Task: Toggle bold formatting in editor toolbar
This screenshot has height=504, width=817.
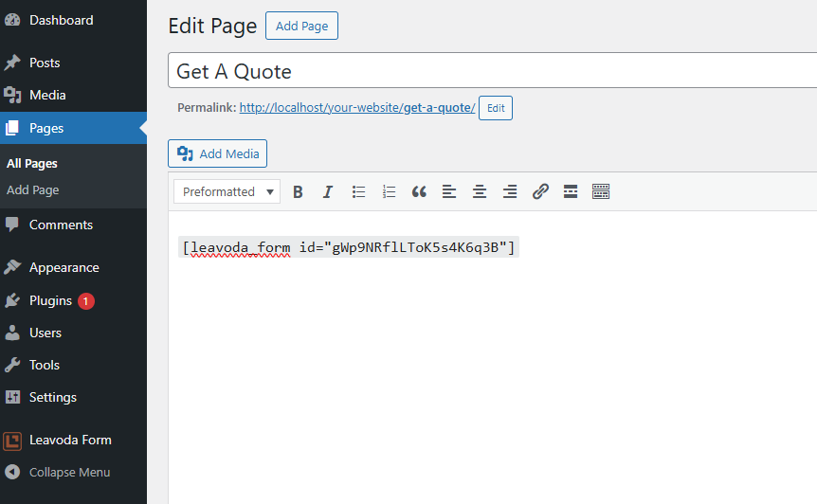Action: (x=298, y=192)
